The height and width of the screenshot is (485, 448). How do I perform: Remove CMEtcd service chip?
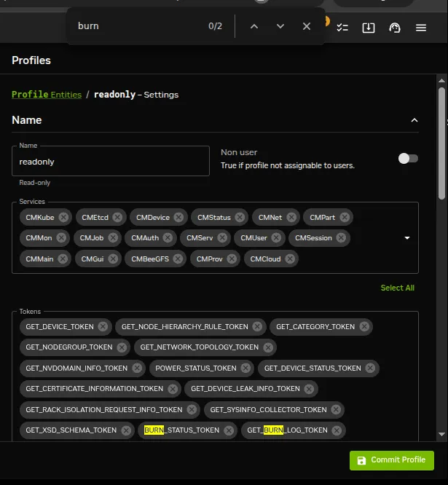(117, 217)
